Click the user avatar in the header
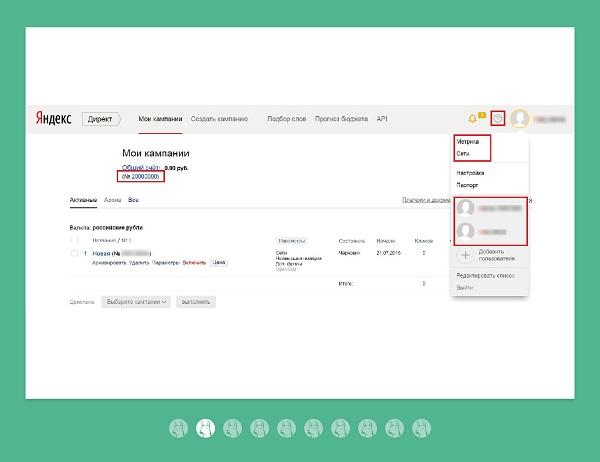Image resolution: width=600 pixels, height=462 pixels. pos(520,119)
